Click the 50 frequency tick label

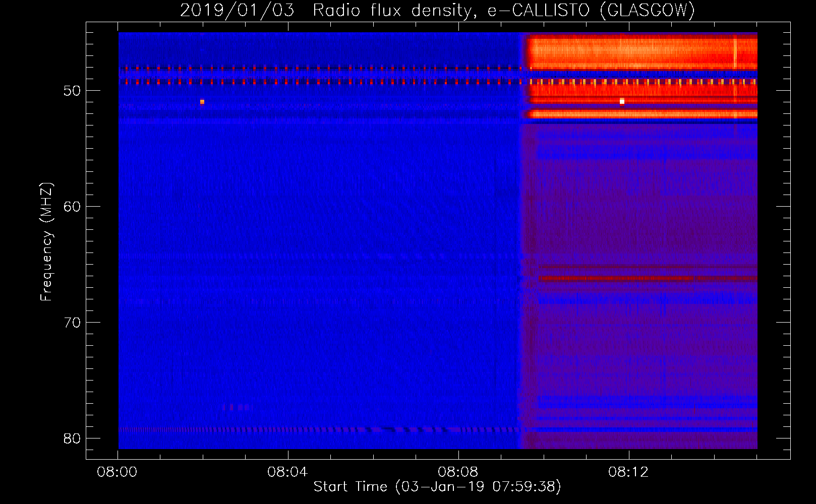coord(72,91)
